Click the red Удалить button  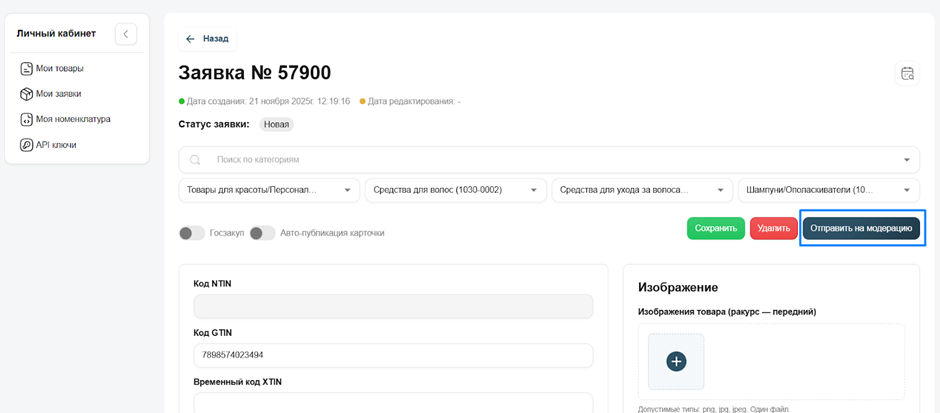click(x=773, y=228)
